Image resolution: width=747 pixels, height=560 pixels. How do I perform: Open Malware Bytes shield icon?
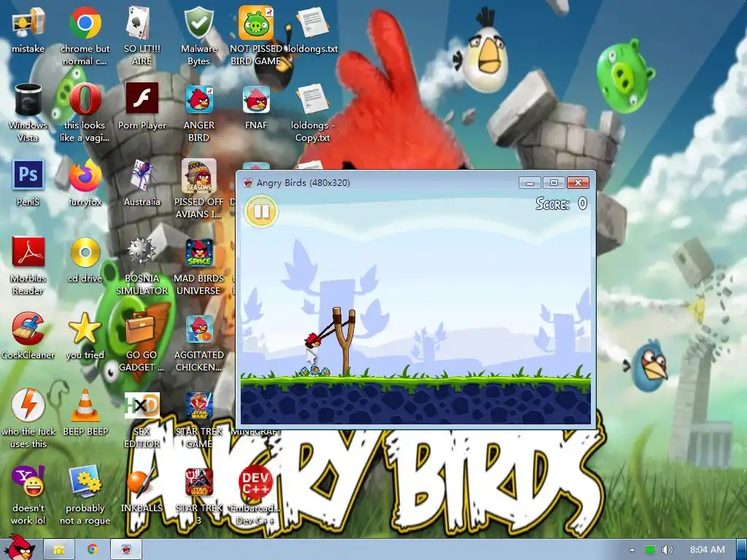pyautogui.click(x=198, y=23)
